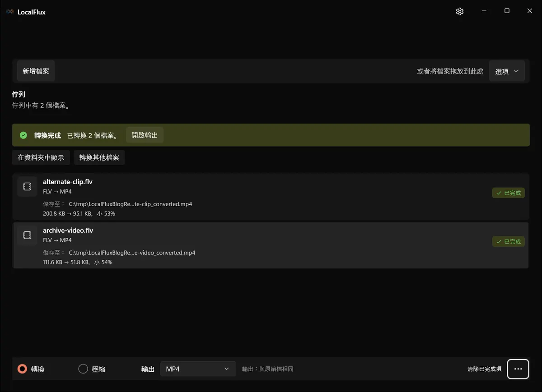Click the 在資料夾中顯示 button

click(x=41, y=157)
